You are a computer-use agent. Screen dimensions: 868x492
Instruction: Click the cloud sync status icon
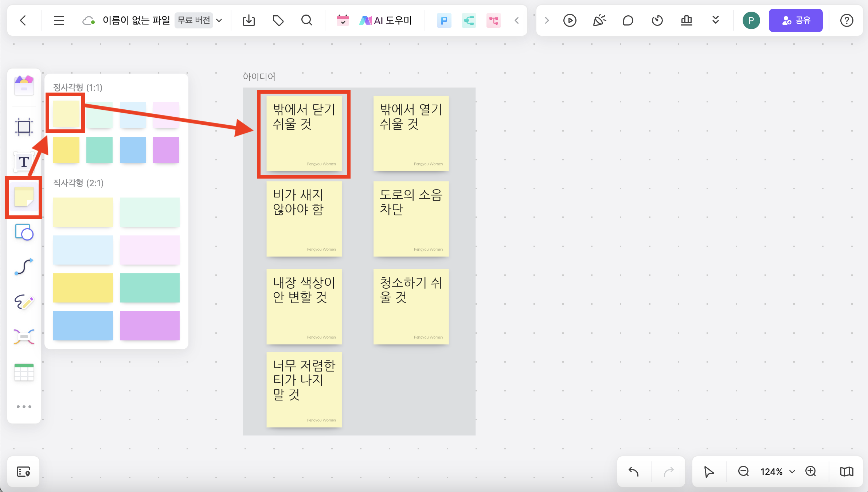(89, 20)
